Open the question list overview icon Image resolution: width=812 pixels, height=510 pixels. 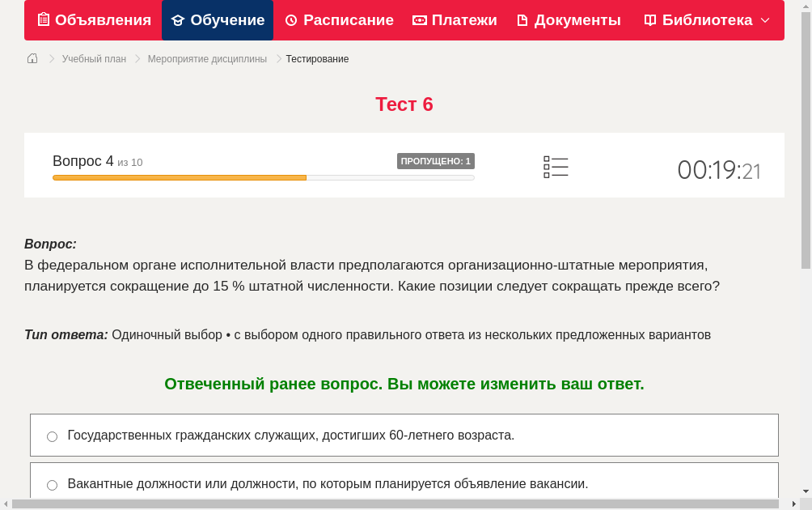pos(556,167)
